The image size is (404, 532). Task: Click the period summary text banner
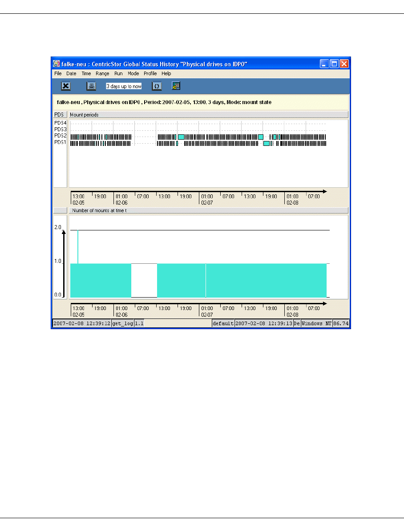(201, 102)
